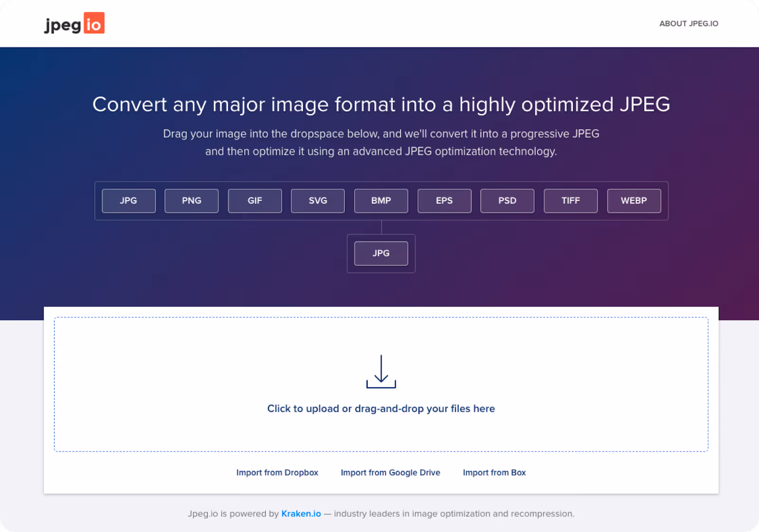
Task: Click the JPG output format button
Action: (381, 253)
